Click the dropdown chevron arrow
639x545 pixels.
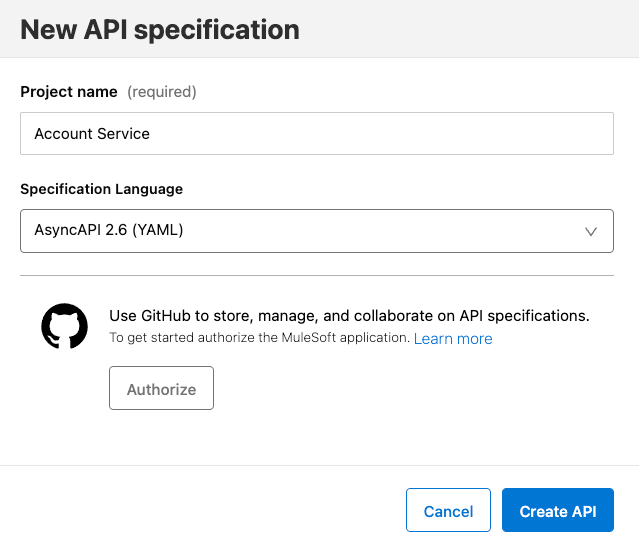[x=591, y=232]
